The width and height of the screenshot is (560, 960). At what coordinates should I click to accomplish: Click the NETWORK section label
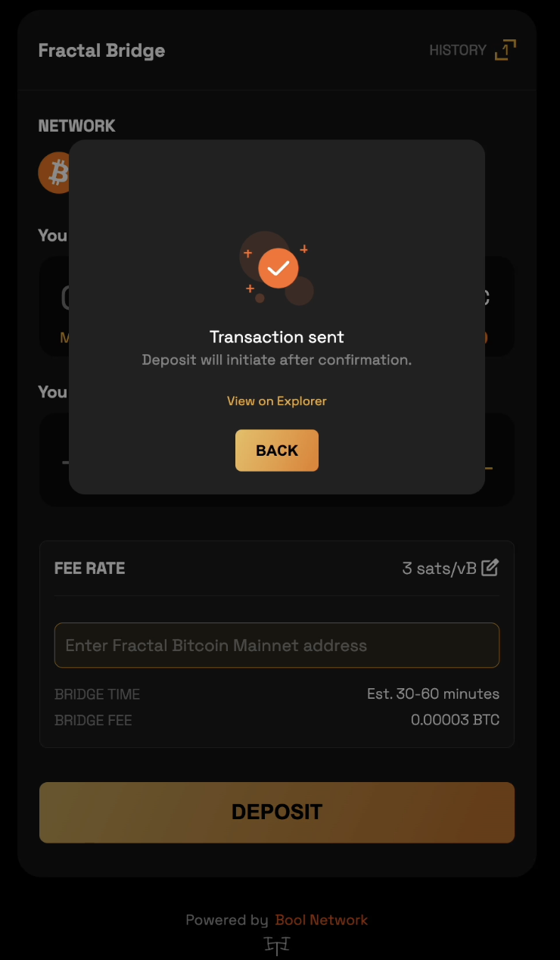[x=76, y=126]
